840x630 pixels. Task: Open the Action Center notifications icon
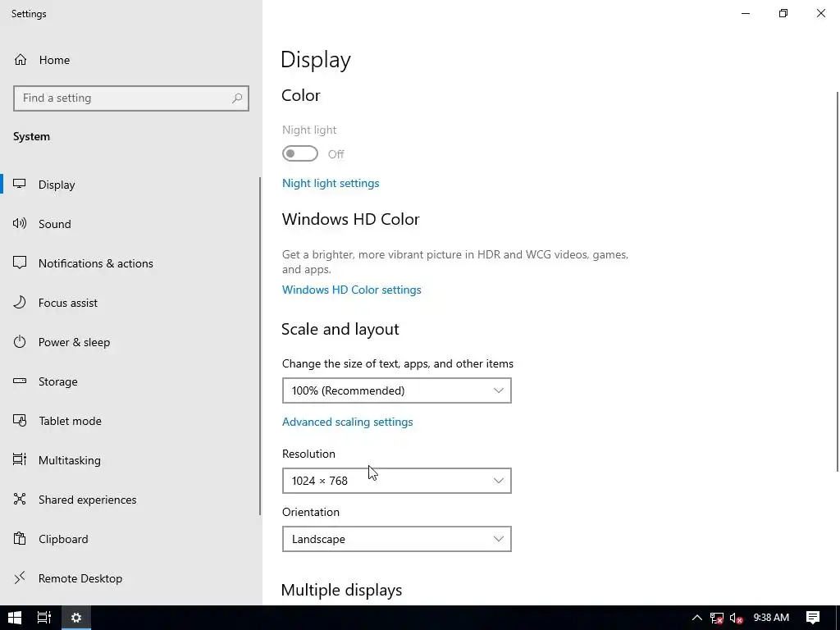coord(813,618)
